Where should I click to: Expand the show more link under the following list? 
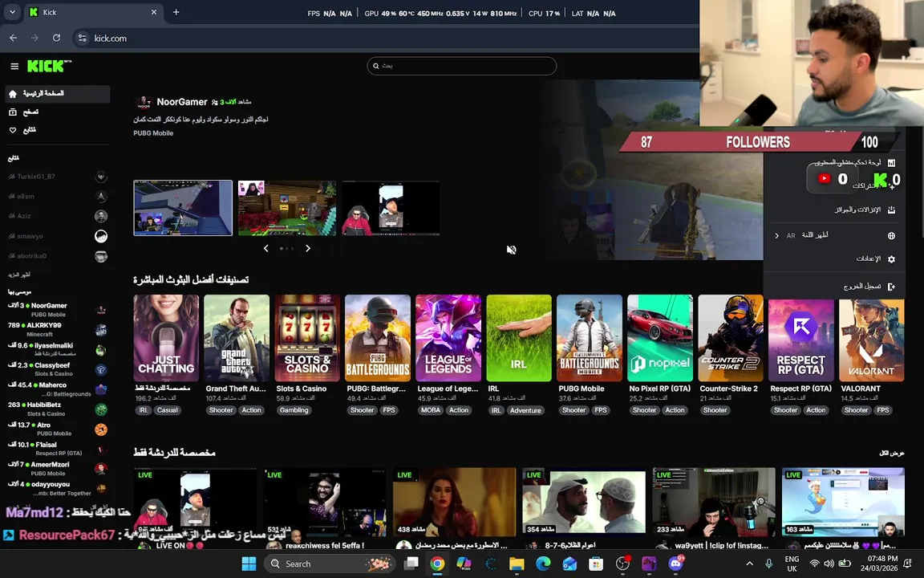point(19,275)
